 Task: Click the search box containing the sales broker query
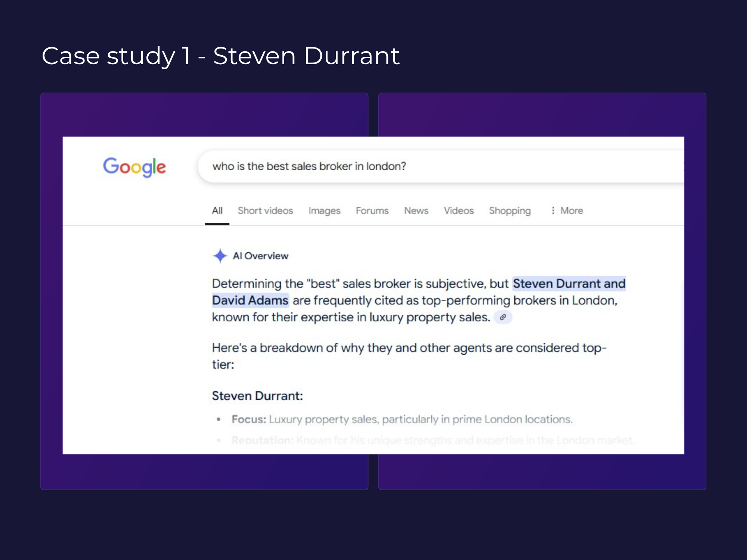(x=441, y=167)
